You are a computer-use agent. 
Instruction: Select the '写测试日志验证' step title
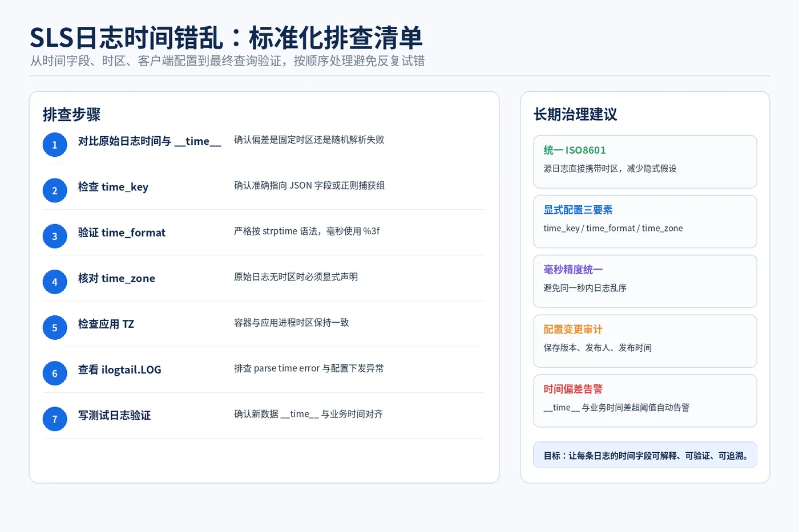114,415
